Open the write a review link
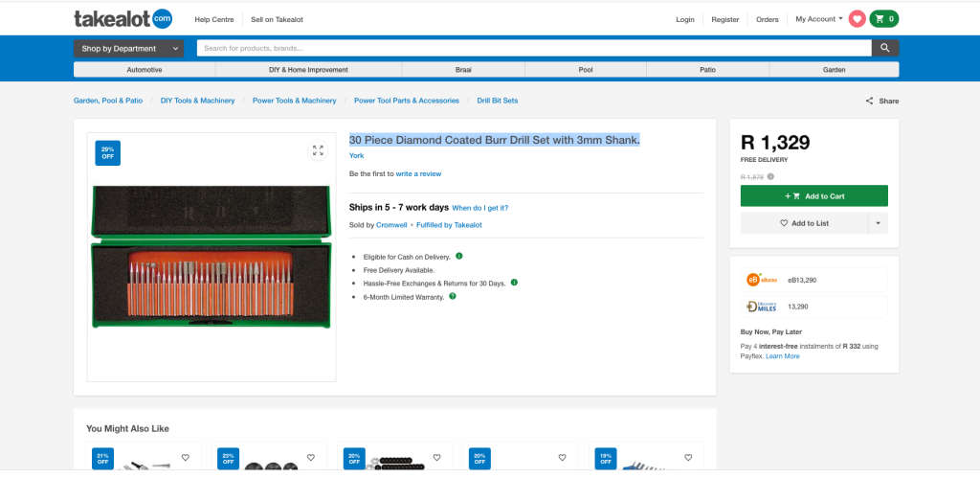This screenshot has height=478, width=980. pos(418,174)
